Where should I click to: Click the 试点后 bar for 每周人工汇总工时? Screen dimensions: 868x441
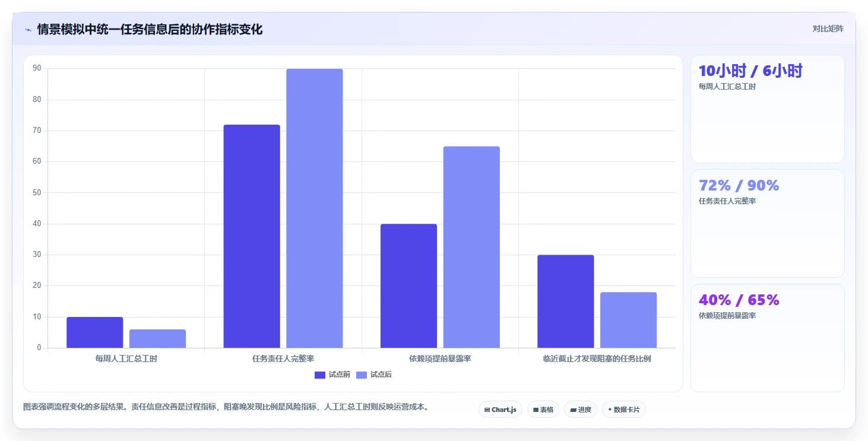(x=157, y=339)
